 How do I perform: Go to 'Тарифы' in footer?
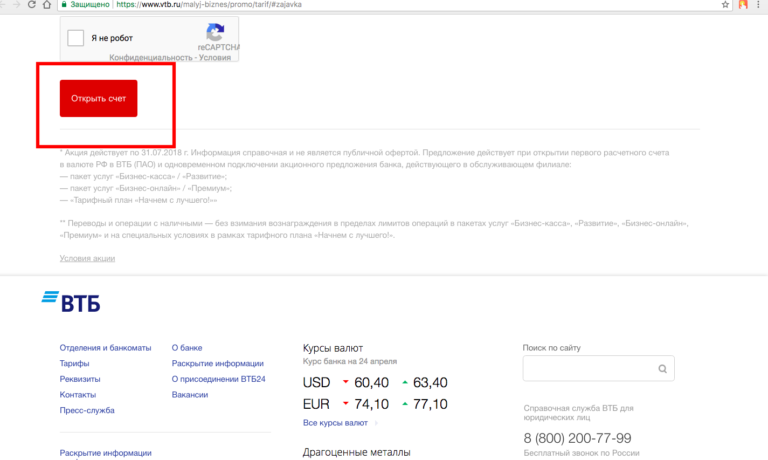pos(74,364)
